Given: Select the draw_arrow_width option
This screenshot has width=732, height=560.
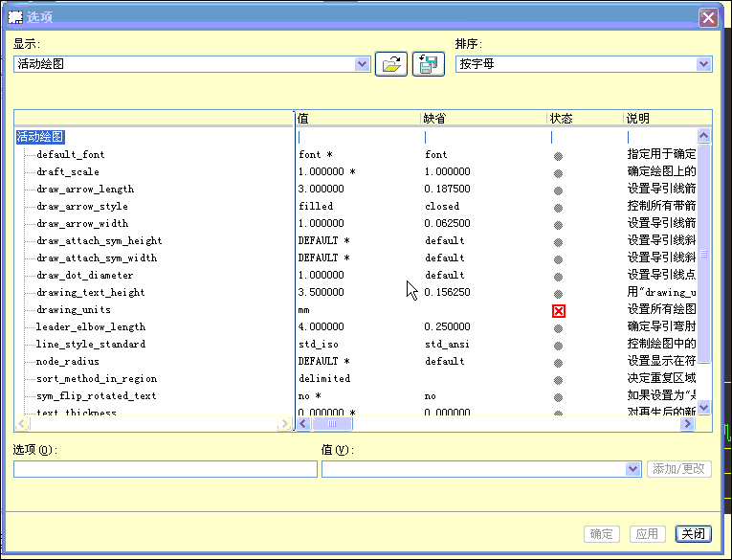Looking at the screenshot, I should [82, 224].
